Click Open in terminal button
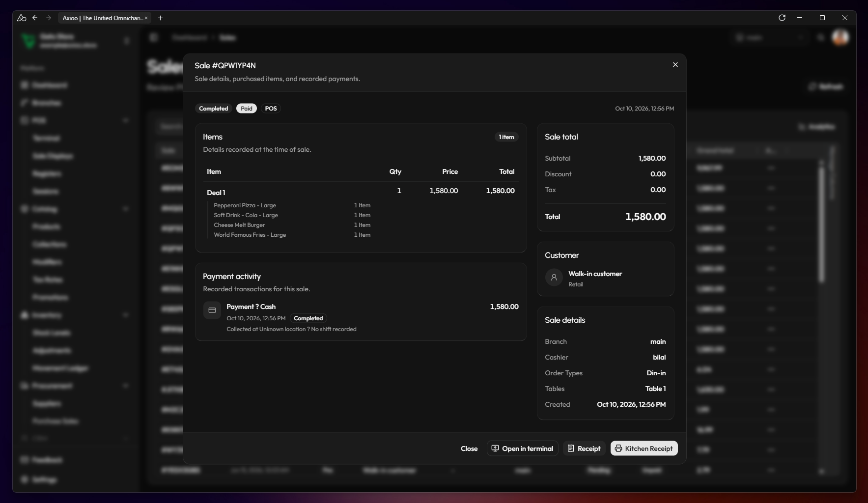 (x=522, y=448)
